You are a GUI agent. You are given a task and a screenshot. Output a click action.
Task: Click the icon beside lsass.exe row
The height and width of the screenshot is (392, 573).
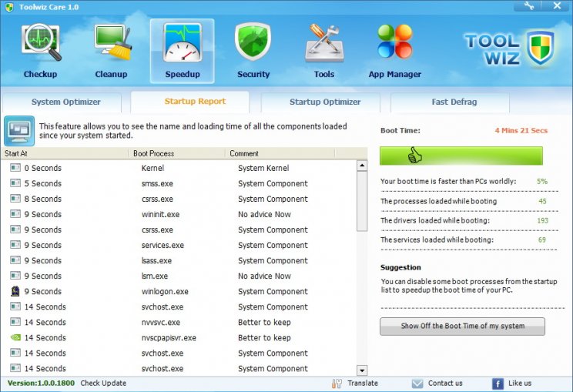pos(15,260)
